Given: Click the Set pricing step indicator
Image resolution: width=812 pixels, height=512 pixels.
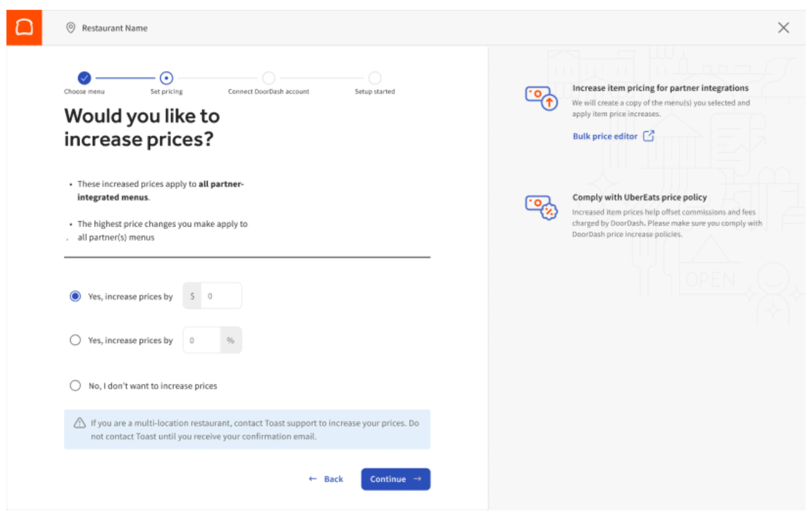Looking at the screenshot, I should [166, 77].
